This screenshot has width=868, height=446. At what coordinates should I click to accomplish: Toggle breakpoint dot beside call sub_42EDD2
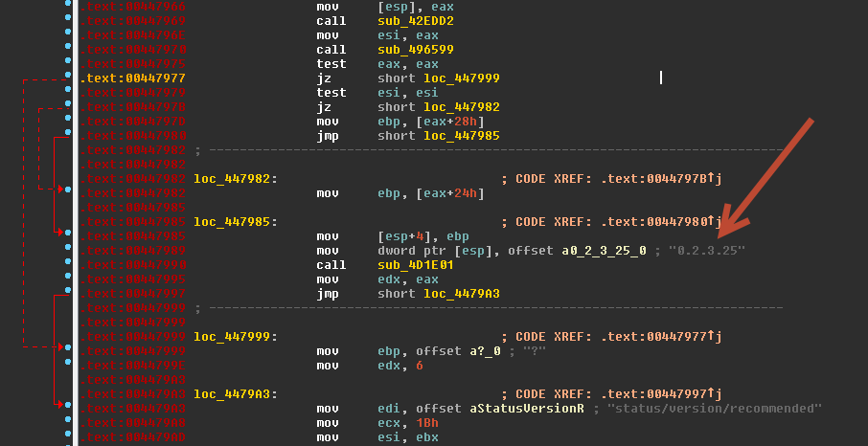[x=67, y=18]
